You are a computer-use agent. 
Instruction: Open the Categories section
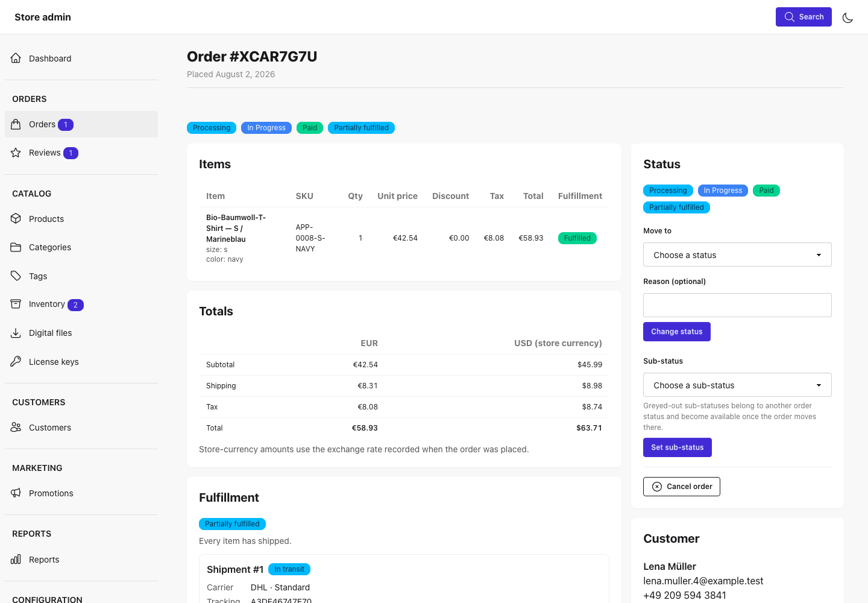(81, 247)
